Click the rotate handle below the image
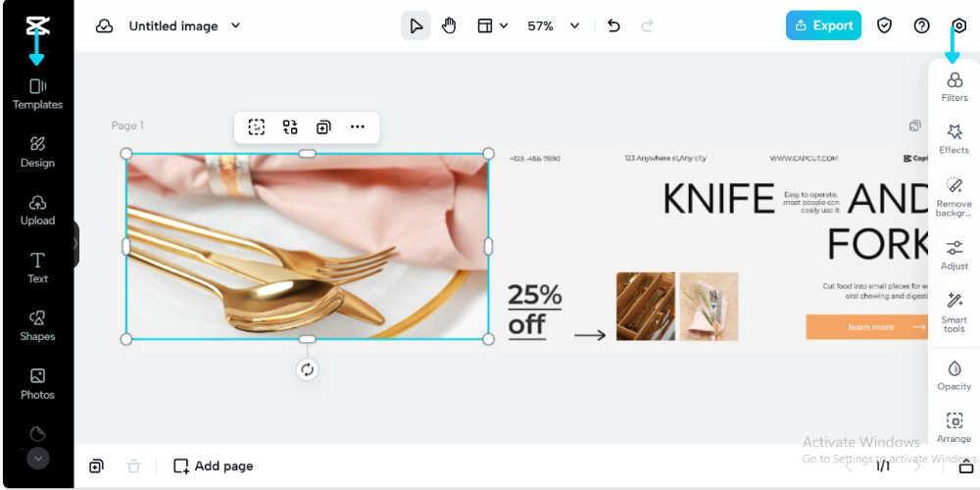980x490 pixels. pyautogui.click(x=307, y=369)
